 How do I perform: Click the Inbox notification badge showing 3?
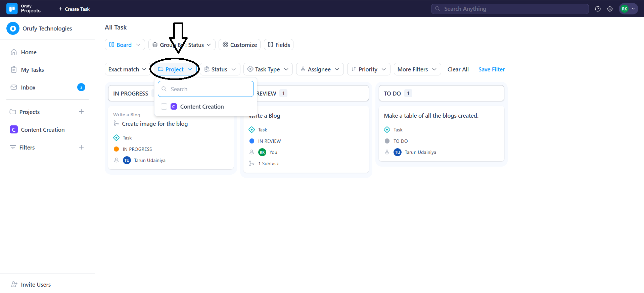tap(81, 87)
